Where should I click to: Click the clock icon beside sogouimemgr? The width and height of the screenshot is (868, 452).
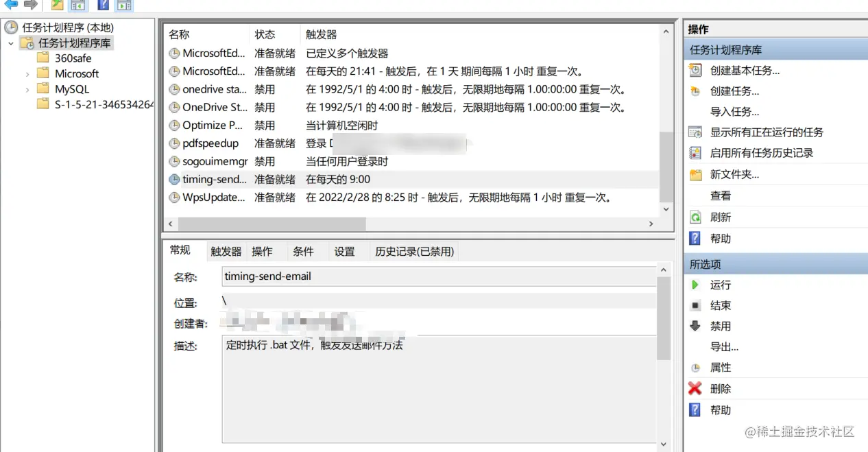(x=174, y=161)
